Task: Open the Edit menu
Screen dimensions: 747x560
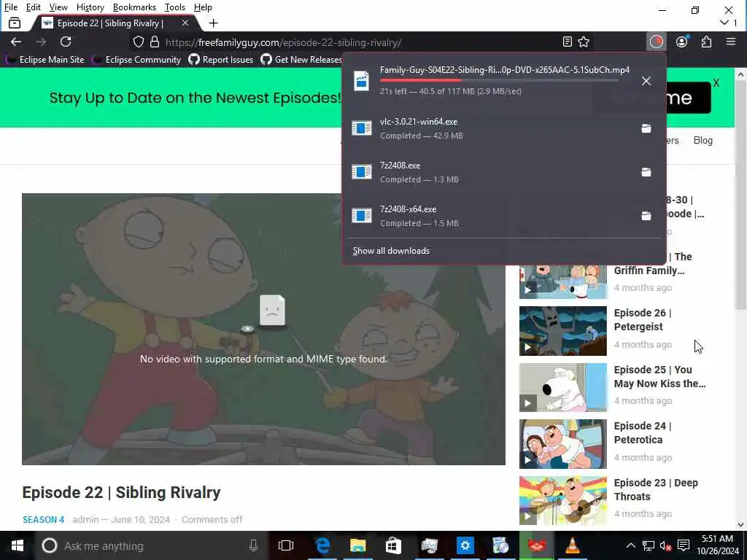Action: pos(33,7)
